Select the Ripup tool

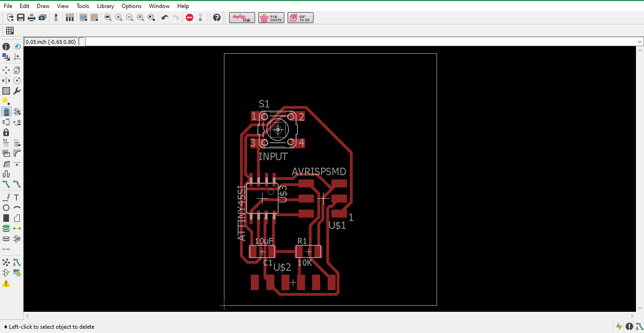pyautogui.click(x=17, y=184)
